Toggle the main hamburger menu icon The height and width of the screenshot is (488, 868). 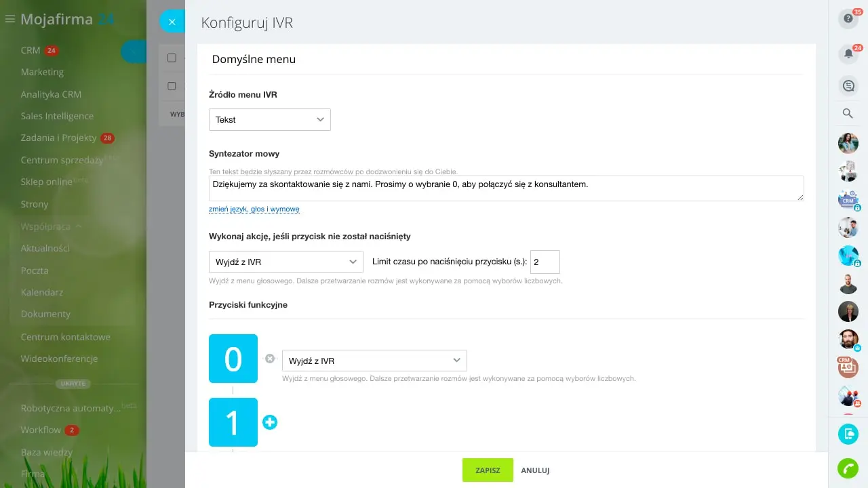tap(9, 20)
